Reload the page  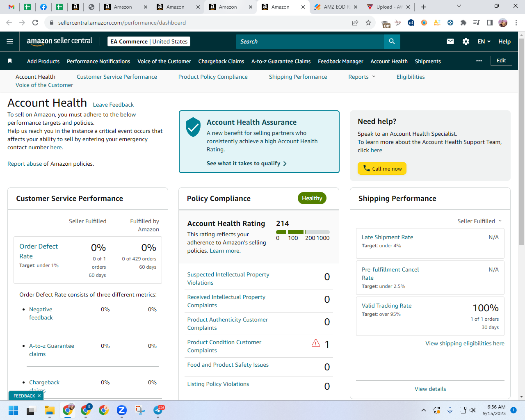tap(35, 23)
